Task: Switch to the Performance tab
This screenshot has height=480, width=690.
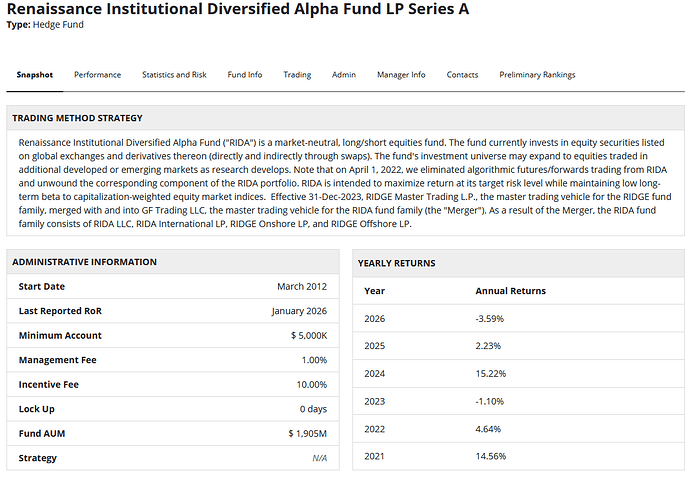Action: tap(97, 75)
